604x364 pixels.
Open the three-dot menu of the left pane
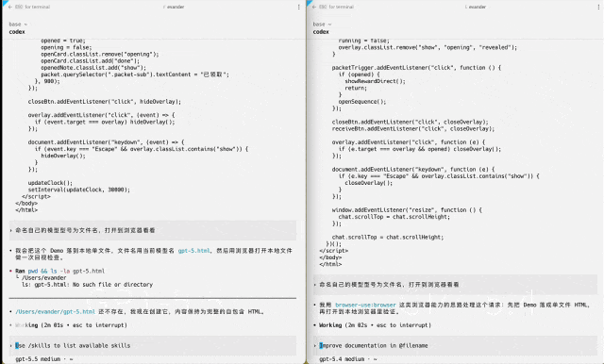[299, 7]
